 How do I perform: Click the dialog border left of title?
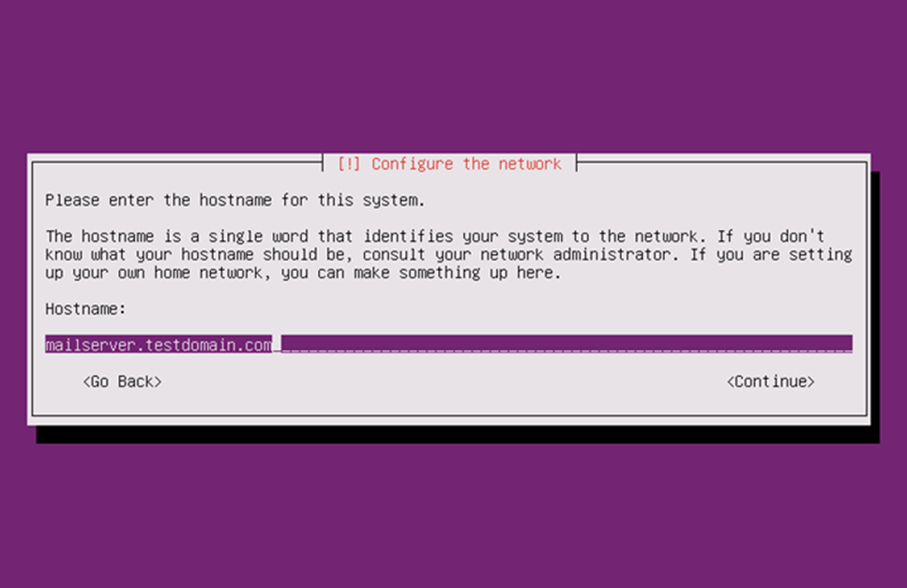177,164
